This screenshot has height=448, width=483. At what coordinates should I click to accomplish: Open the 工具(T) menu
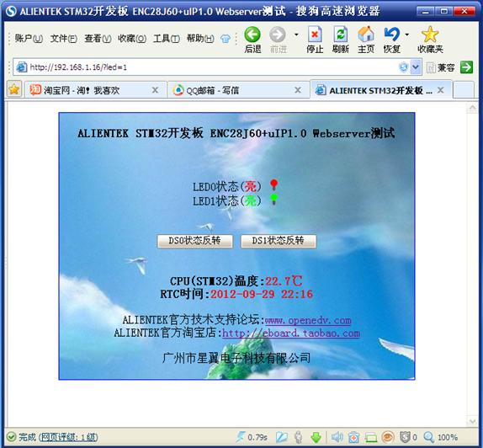[167, 39]
